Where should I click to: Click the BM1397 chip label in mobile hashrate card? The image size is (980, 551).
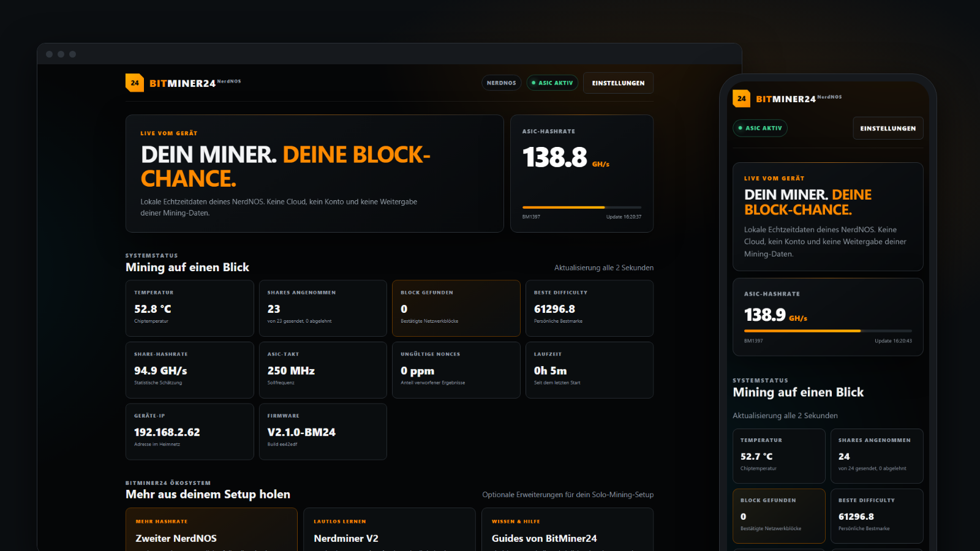(753, 341)
